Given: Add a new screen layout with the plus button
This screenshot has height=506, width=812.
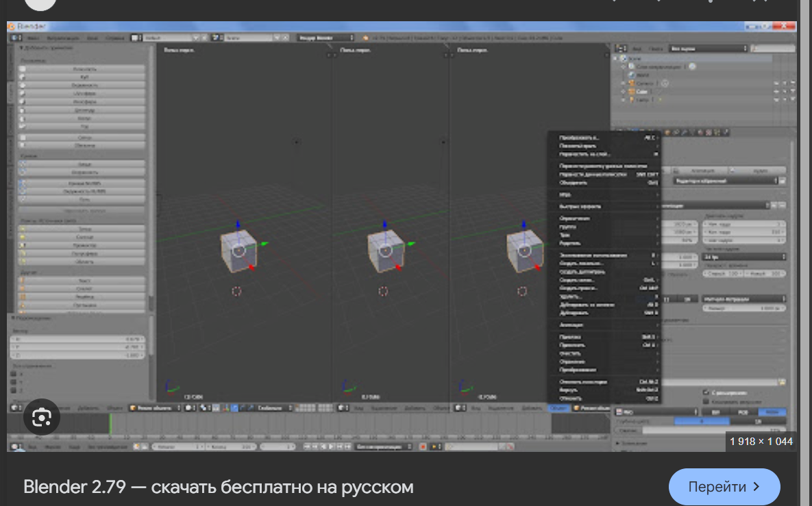Looking at the screenshot, I should 196,38.
